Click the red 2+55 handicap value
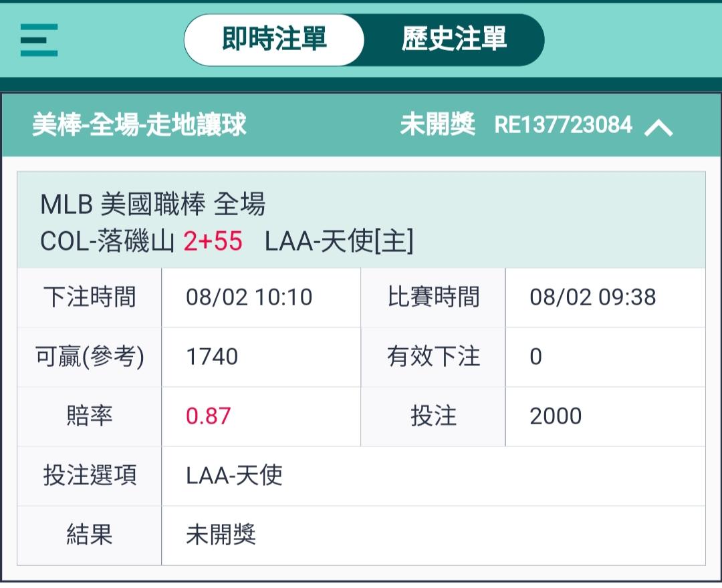The height and width of the screenshot is (588, 722). (213, 241)
